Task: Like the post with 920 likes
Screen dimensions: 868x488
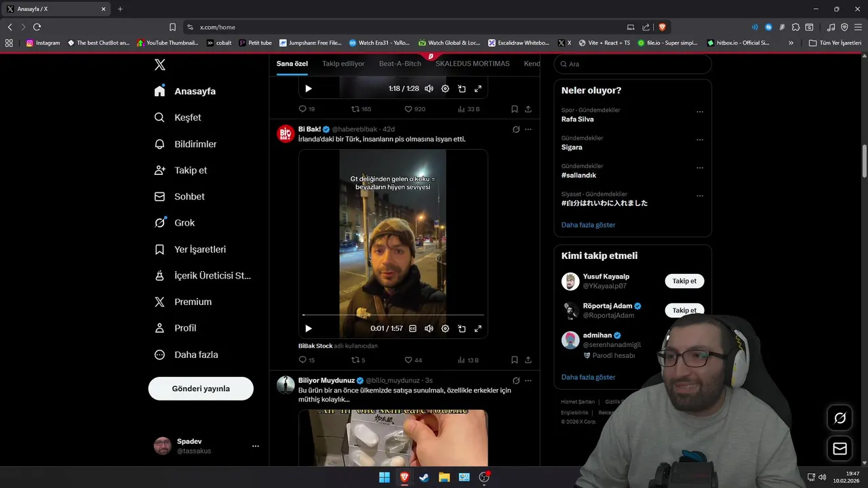Action: point(415,108)
